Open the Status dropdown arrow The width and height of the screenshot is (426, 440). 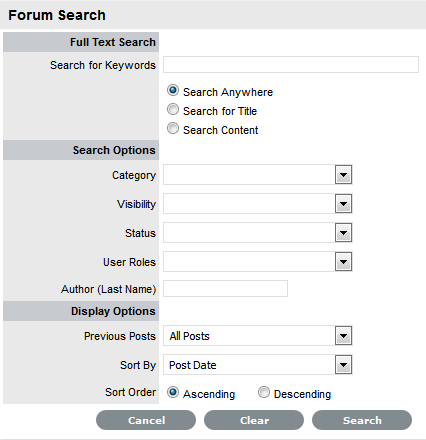click(343, 233)
